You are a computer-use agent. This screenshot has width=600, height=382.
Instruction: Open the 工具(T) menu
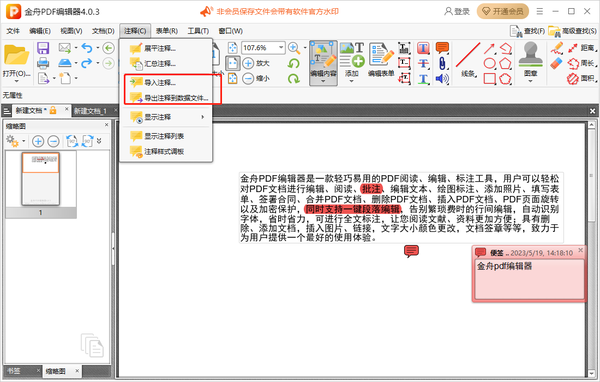point(198,31)
